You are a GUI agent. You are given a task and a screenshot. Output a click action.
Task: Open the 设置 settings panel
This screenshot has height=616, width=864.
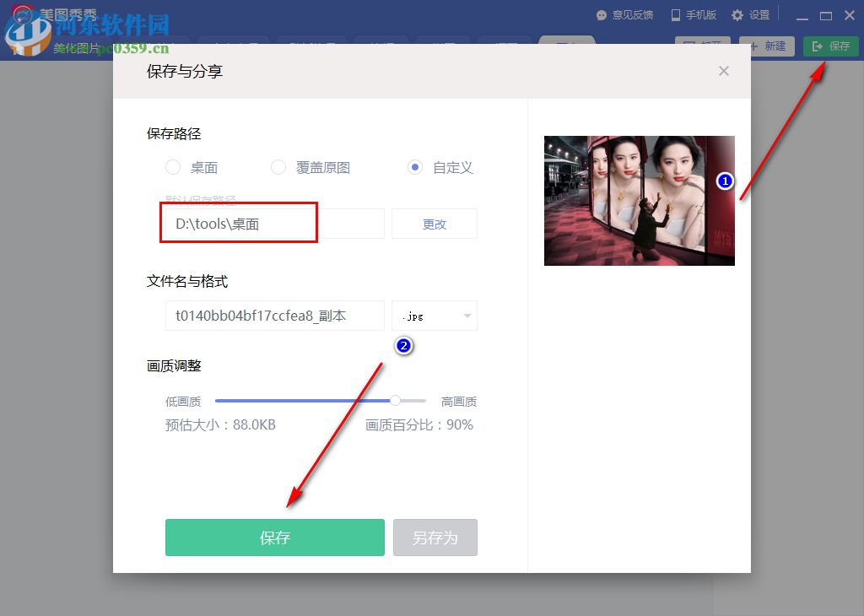pyautogui.click(x=757, y=14)
